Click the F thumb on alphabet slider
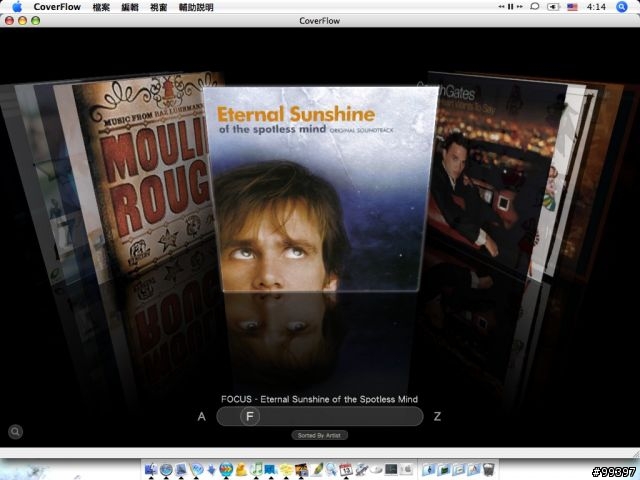 coord(250,416)
